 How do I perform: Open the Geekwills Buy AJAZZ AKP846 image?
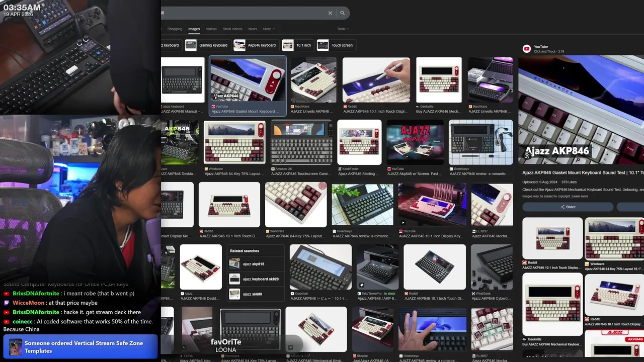click(439, 80)
